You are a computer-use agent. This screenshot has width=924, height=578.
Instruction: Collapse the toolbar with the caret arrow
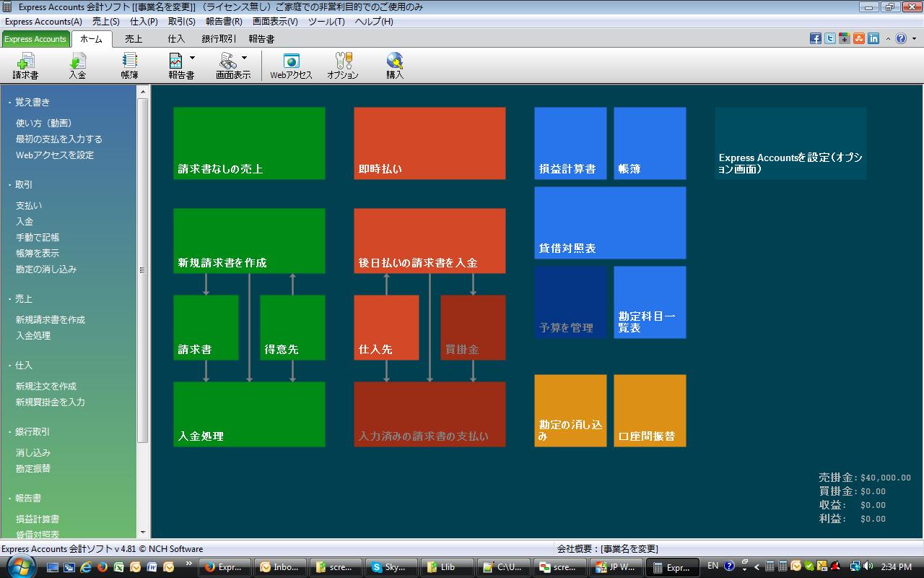click(888, 38)
